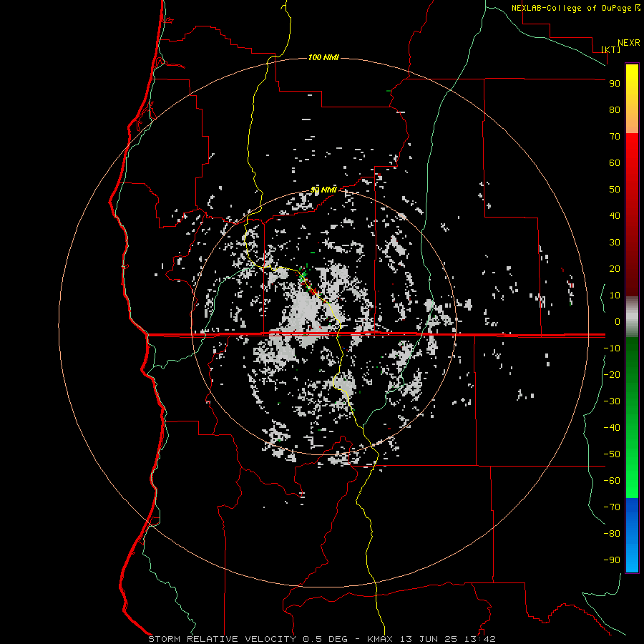
Task: Click the 80 value on velocity scale
Action: click(615, 110)
